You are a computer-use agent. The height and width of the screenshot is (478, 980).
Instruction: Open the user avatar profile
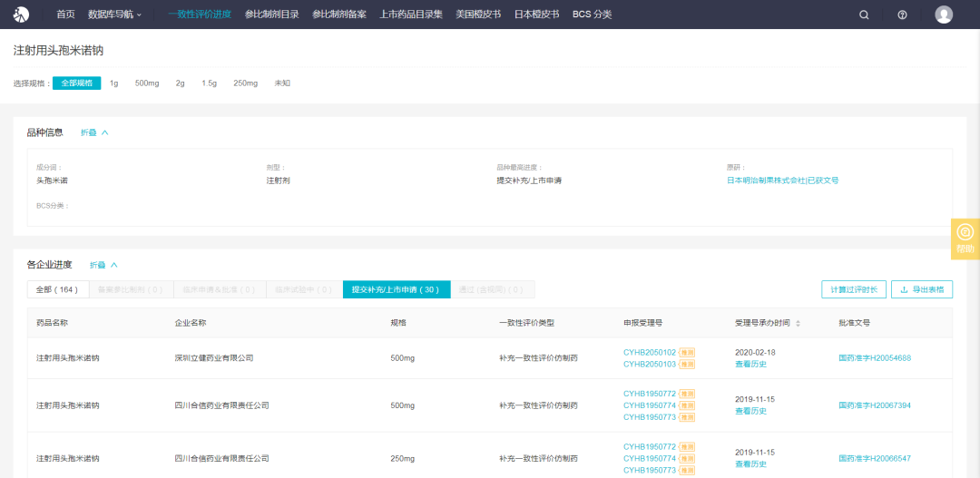[944, 15]
